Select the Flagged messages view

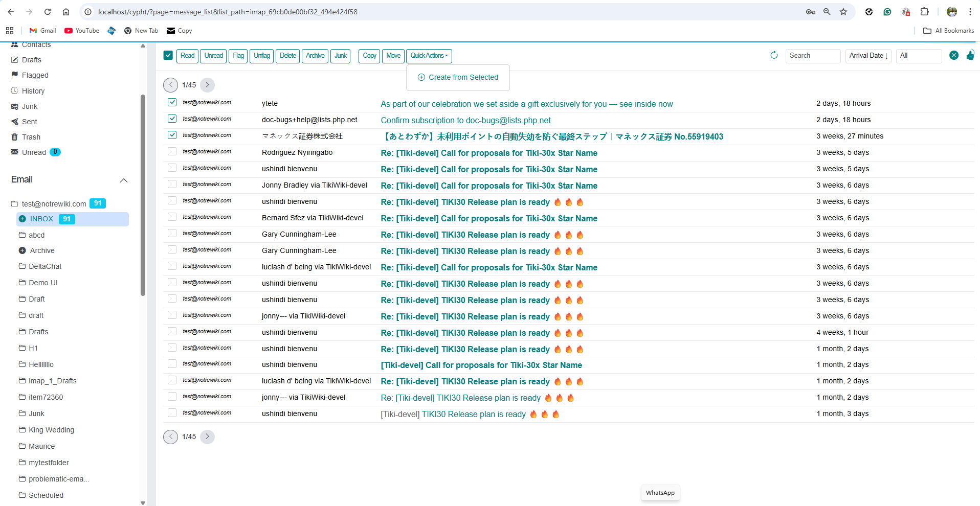[35, 75]
